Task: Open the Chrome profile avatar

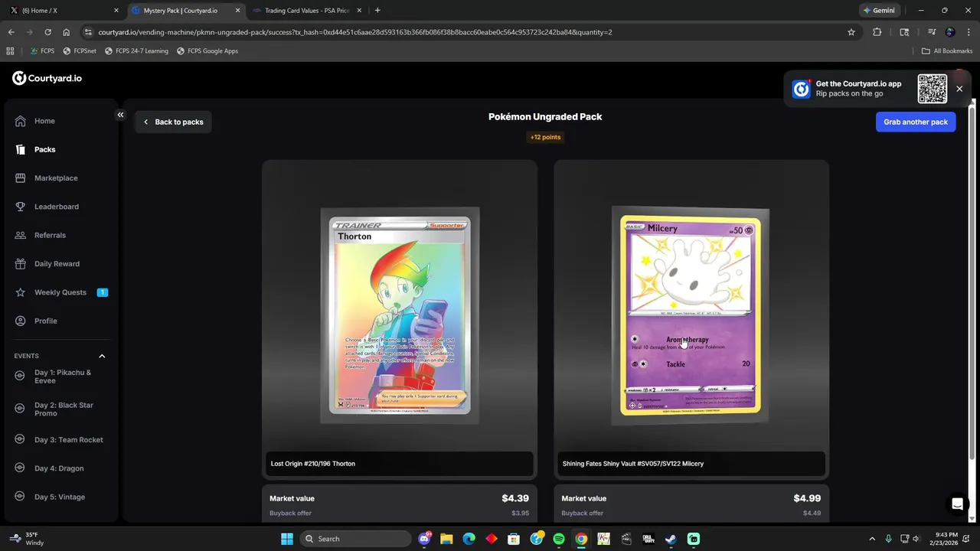Action: coord(950,32)
